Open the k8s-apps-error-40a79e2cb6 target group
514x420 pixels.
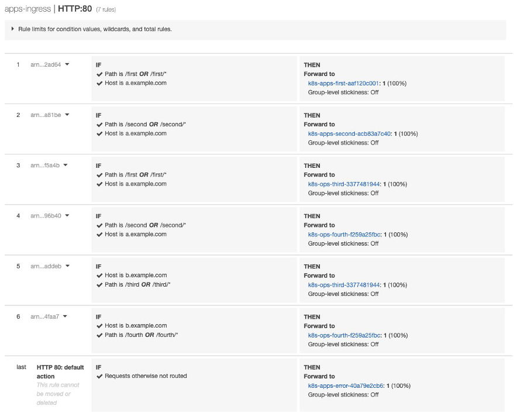point(346,385)
